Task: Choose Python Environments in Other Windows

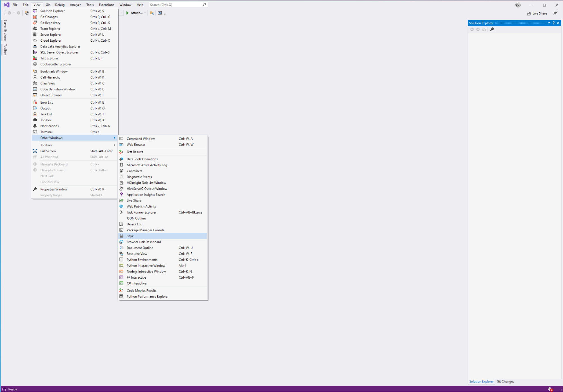Action: click(x=142, y=259)
